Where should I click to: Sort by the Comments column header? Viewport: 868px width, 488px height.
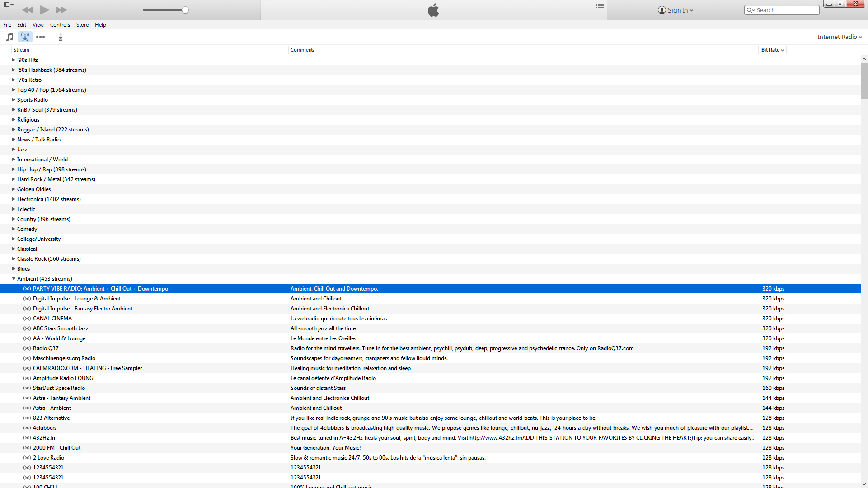coord(523,50)
